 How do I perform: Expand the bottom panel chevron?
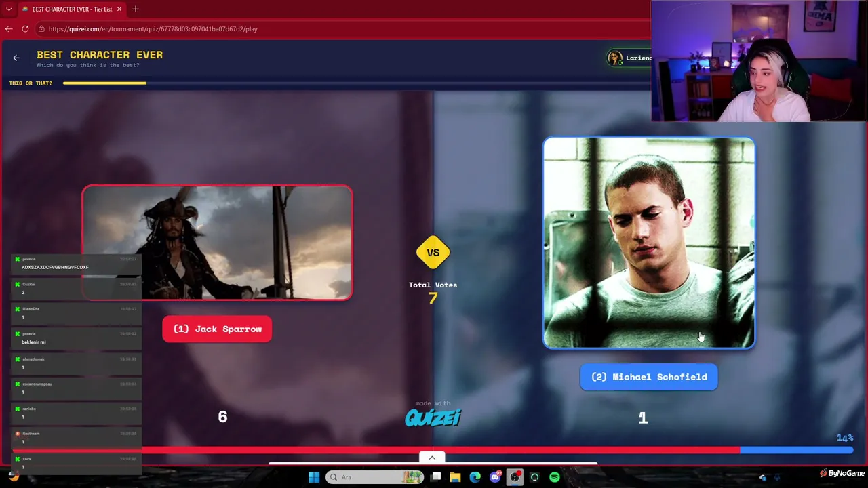pyautogui.click(x=432, y=458)
